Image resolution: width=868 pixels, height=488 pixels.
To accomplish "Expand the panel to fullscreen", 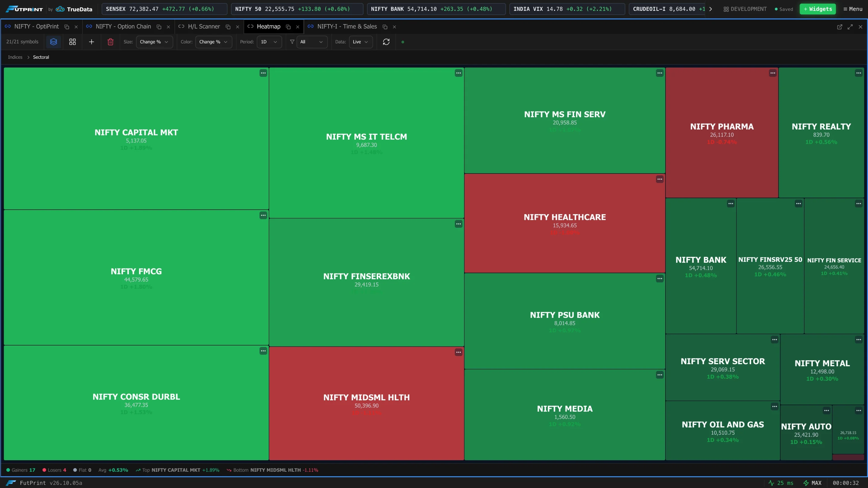I will coord(850,27).
